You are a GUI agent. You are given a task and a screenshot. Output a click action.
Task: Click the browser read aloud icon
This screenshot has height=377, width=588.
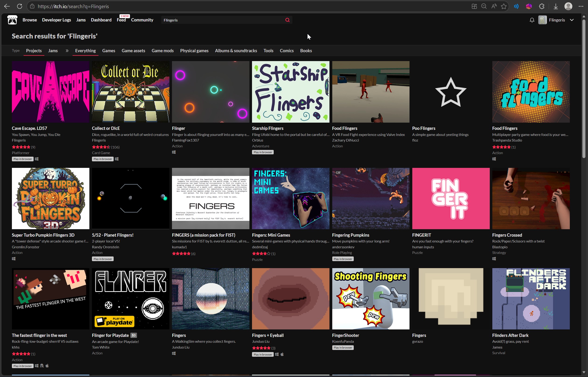(x=494, y=6)
